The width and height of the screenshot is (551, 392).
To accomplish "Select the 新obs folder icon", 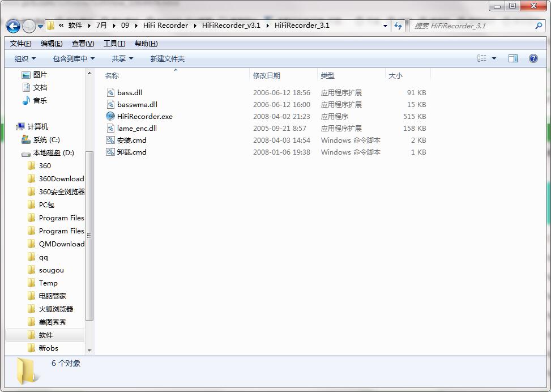I will (31, 348).
